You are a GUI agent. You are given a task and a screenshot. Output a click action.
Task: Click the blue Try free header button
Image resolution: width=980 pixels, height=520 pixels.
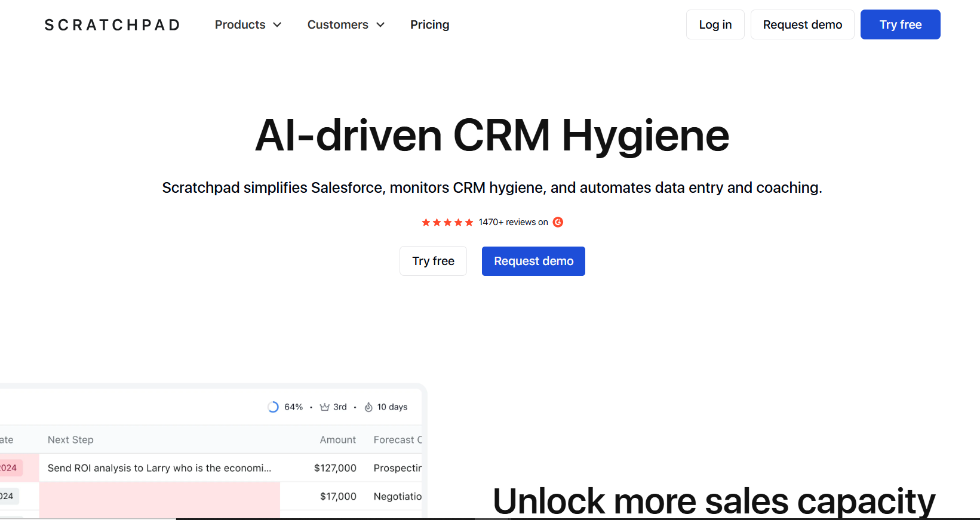click(x=901, y=24)
